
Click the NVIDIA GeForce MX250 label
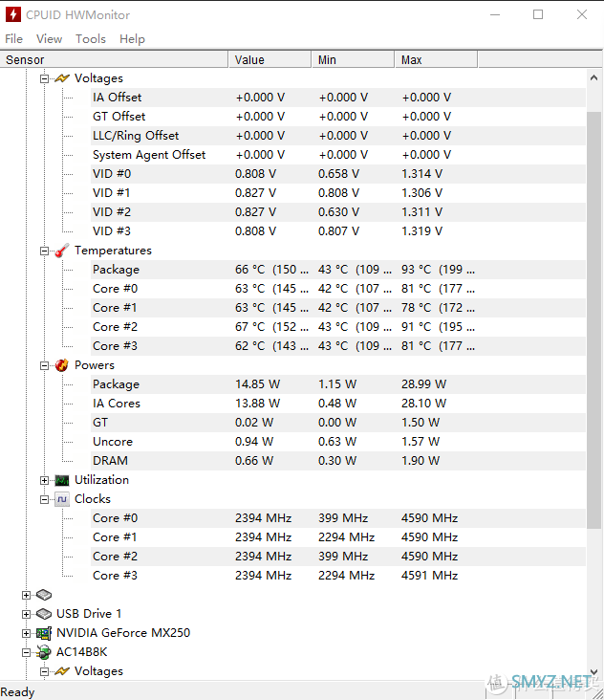coord(123,633)
